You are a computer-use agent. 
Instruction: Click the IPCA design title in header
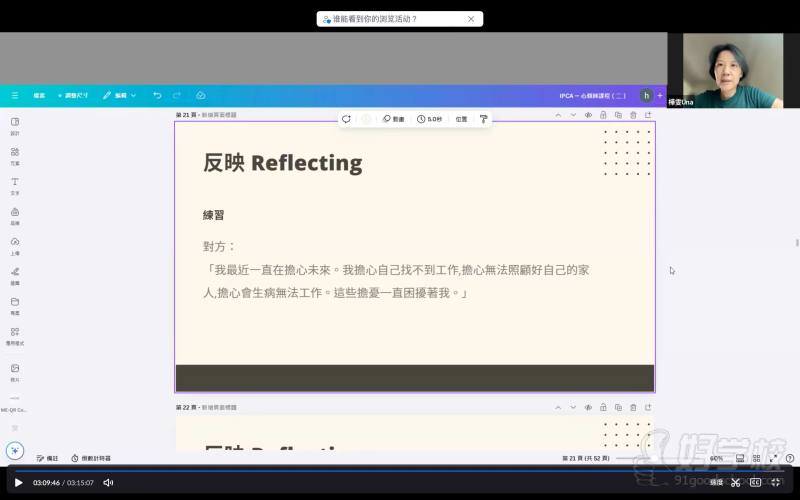(x=592, y=95)
